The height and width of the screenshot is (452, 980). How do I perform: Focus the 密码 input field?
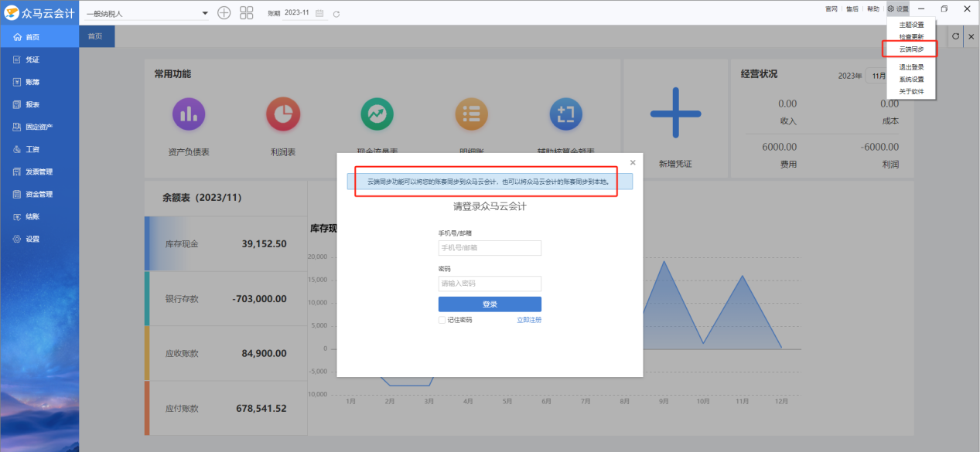click(x=490, y=284)
